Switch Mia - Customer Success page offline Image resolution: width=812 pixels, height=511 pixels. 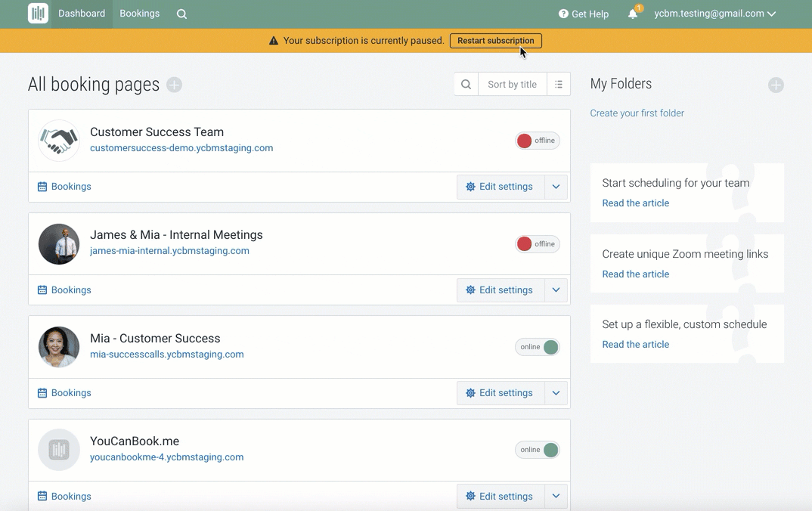(538, 347)
